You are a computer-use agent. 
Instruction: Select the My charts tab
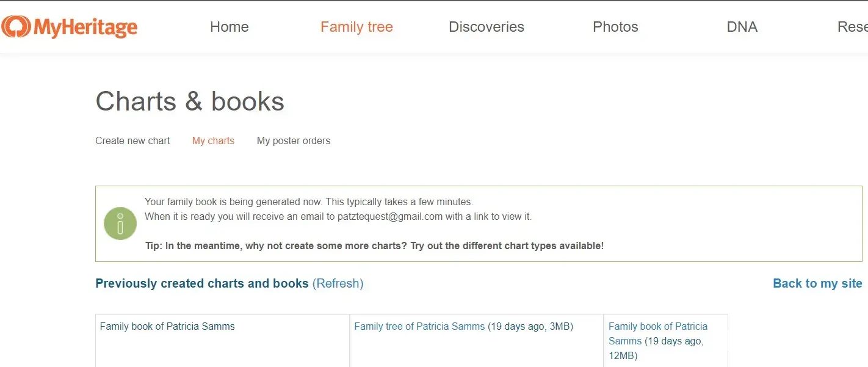pos(213,140)
